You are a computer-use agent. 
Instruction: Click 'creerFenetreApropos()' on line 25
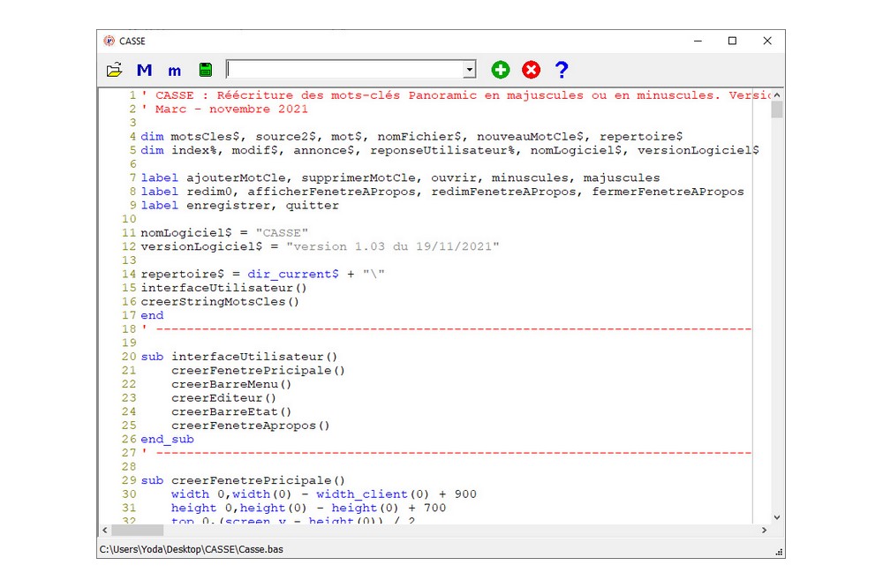[x=250, y=426]
